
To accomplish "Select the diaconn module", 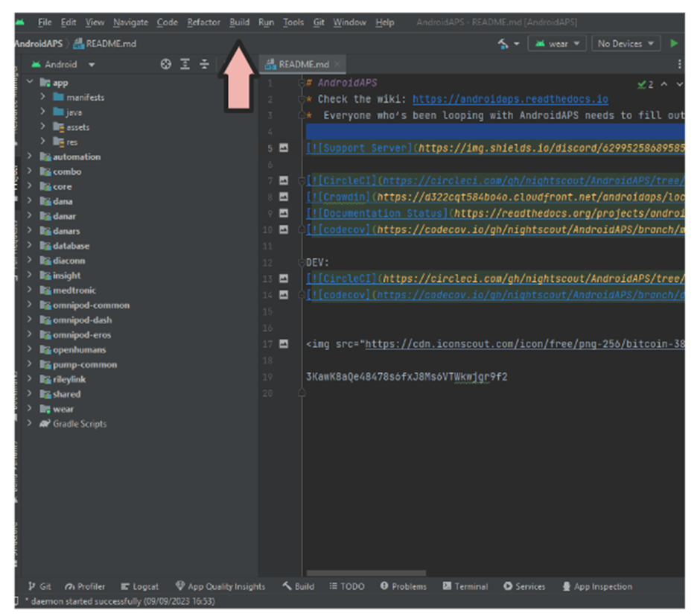I will click(69, 260).
